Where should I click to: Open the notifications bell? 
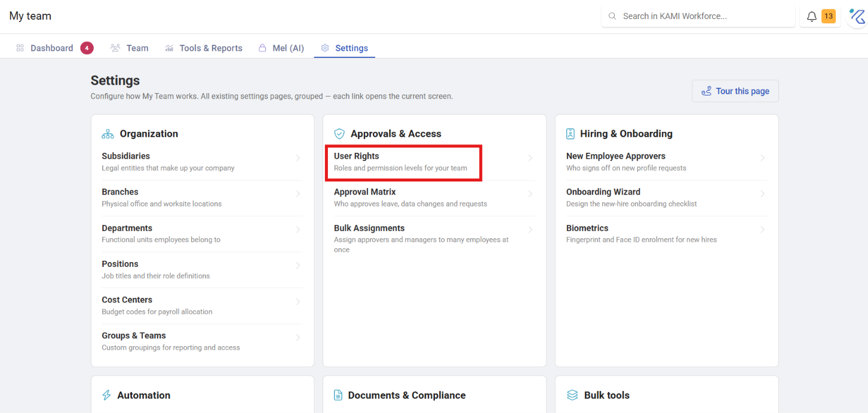point(811,17)
